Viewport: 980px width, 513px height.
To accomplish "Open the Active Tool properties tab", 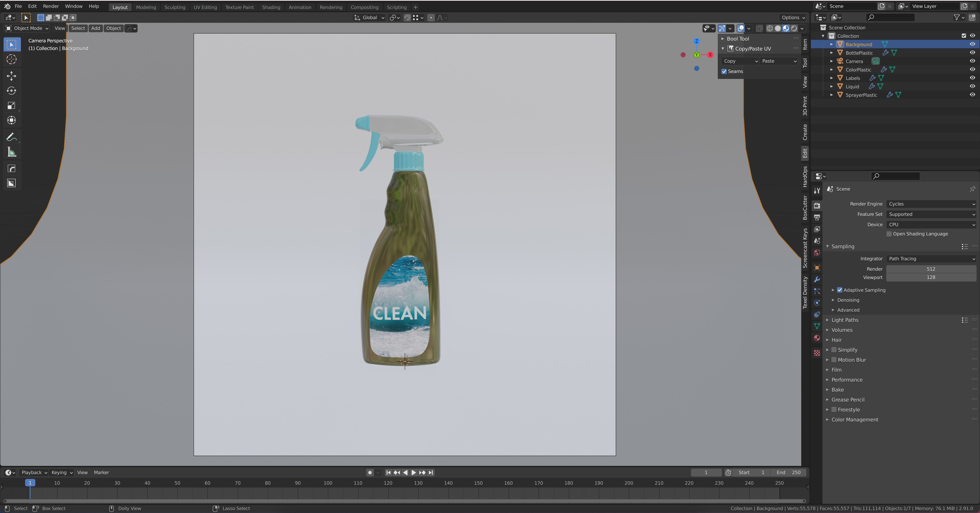I will pyautogui.click(x=817, y=191).
